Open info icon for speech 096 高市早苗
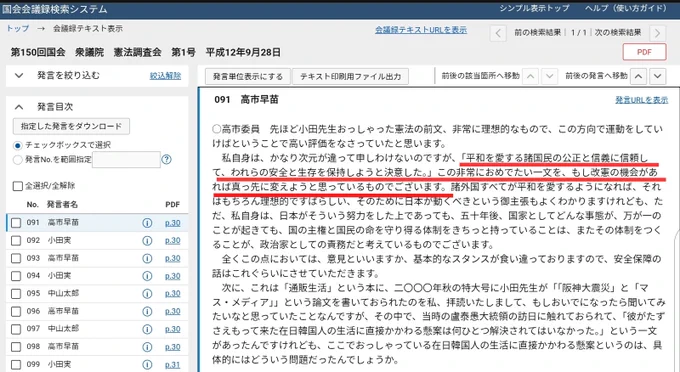Viewport: 680px width, 372px height. (147, 311)
